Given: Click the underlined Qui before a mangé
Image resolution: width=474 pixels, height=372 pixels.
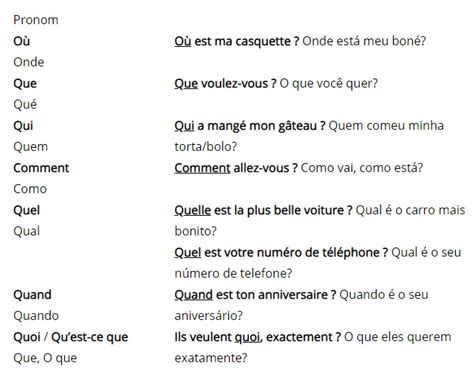Looking at the screenshot, I should click(x=184, y=126).
